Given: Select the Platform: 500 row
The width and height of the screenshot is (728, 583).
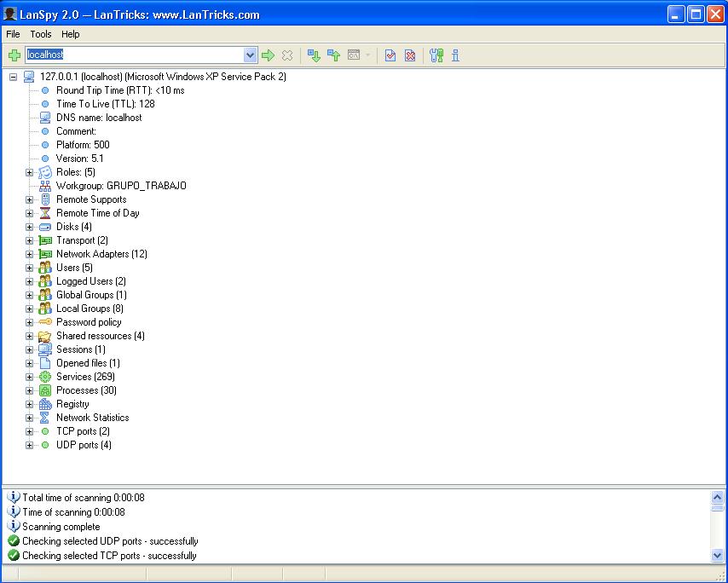Looking at the screenshot, I should (83, 145).
